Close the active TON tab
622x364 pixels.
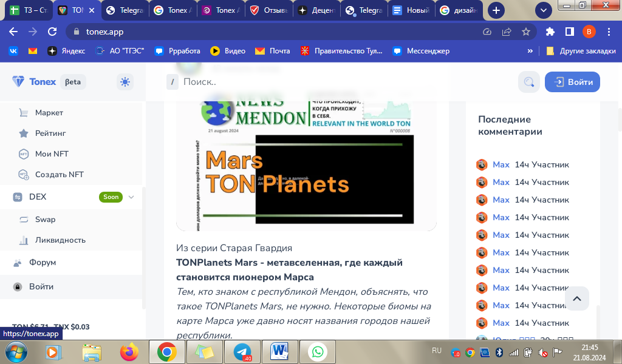coord(92,10)
